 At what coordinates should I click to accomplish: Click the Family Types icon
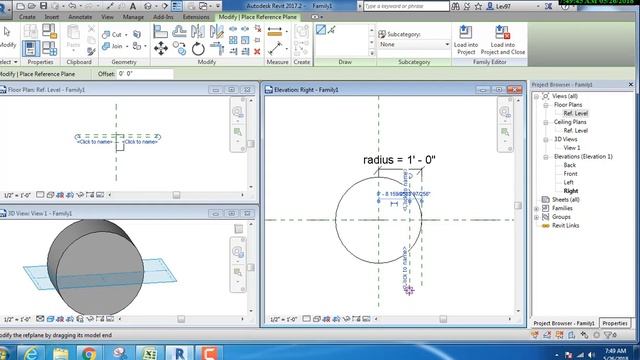point(49,49)
